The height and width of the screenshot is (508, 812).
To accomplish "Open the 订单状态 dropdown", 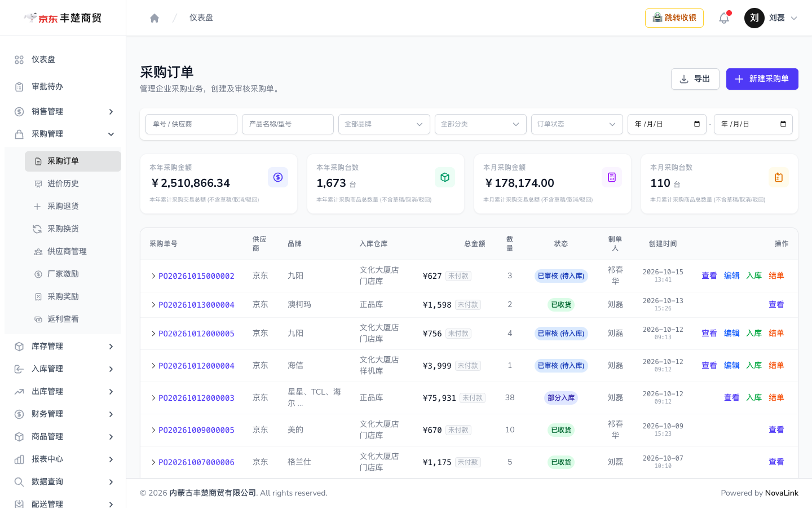I will coord(577,124).
